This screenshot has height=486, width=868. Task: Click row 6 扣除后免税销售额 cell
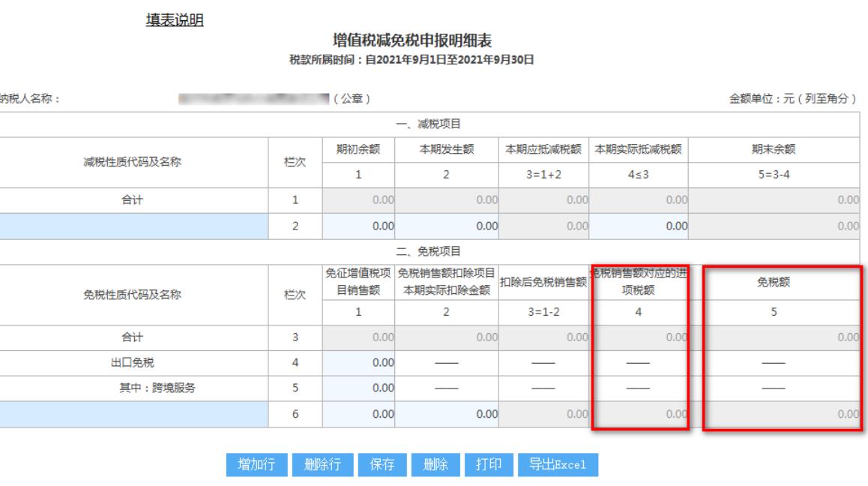coord(543,412)
